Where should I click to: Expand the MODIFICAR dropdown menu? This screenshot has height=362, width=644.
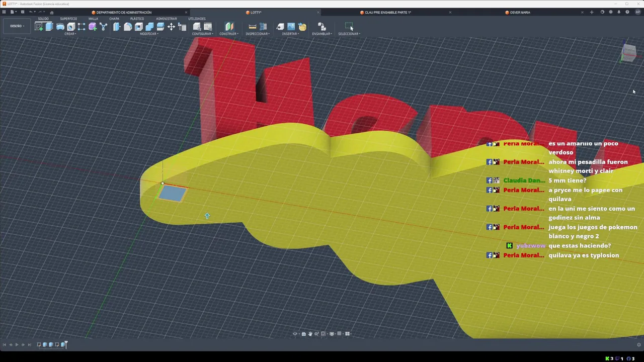(148, 34)
